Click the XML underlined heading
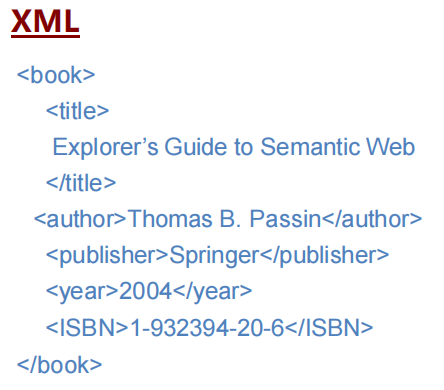This screenshot has height=390, width=444. click(x=45, y=22)
